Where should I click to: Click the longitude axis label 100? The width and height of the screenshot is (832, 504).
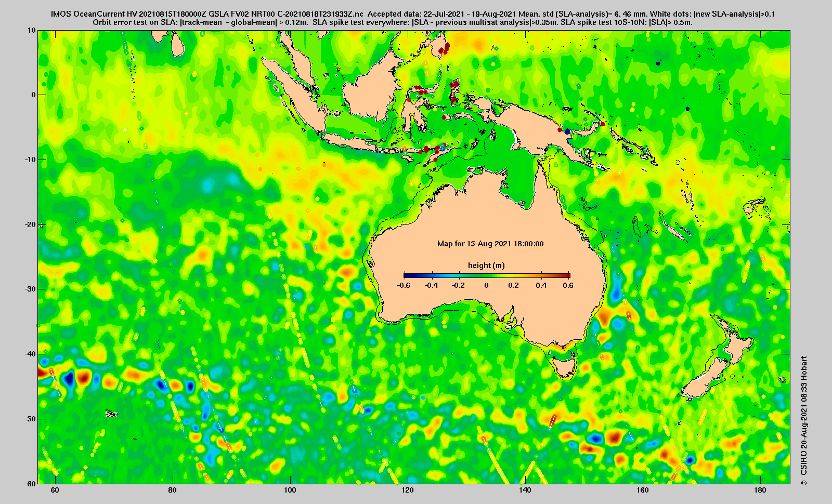(290, 490)
